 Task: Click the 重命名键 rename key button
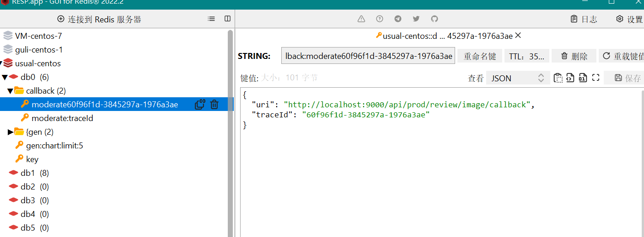point(480,56)
